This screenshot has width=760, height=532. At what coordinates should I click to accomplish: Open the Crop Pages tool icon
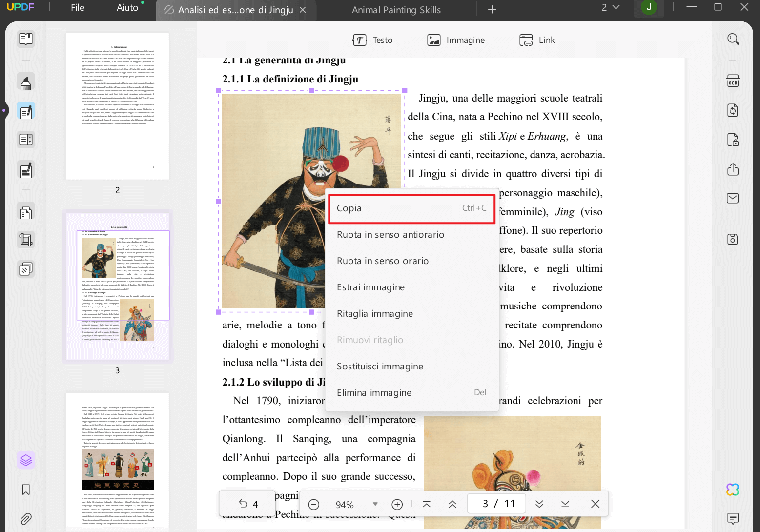(x=26, y=240)
